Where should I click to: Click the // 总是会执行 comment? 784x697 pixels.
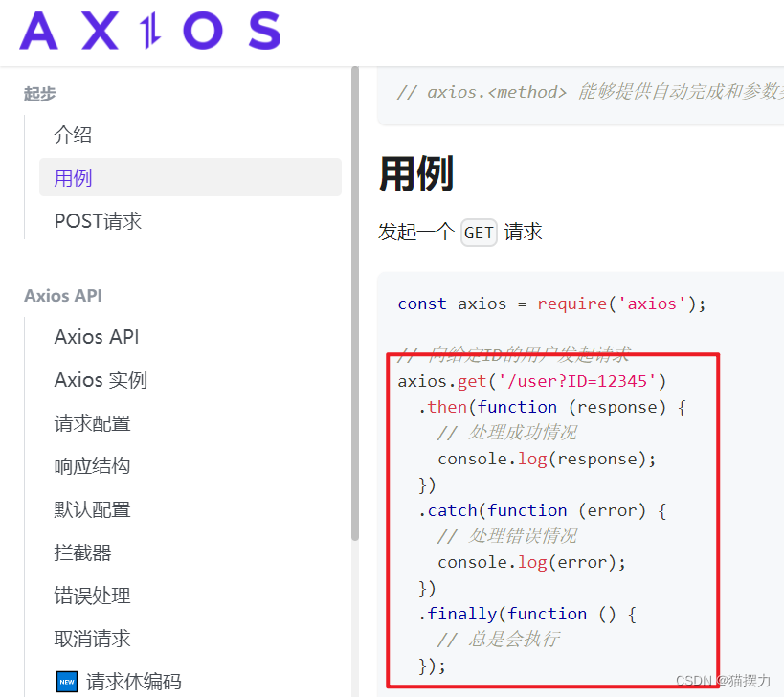click(x=498, y=640)
